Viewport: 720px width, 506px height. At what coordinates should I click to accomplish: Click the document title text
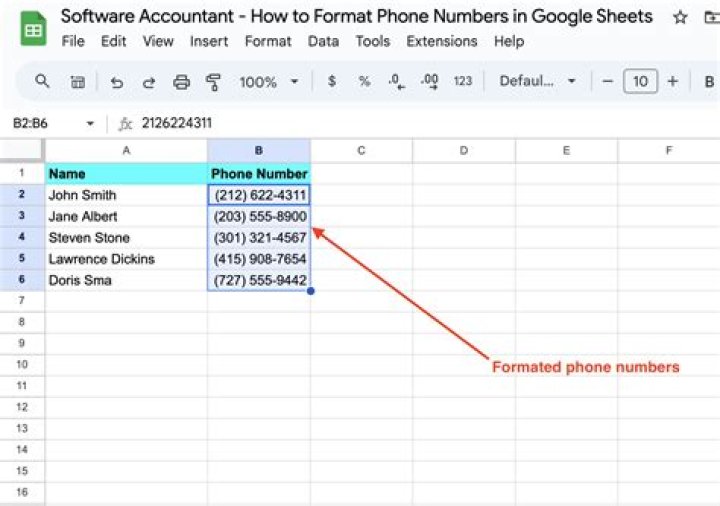356,17
